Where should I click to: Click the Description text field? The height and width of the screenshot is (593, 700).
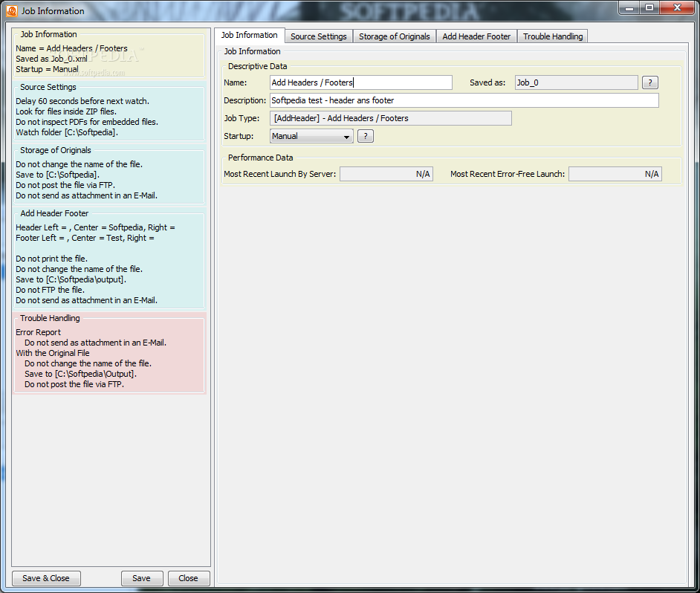tap(464, 100)
